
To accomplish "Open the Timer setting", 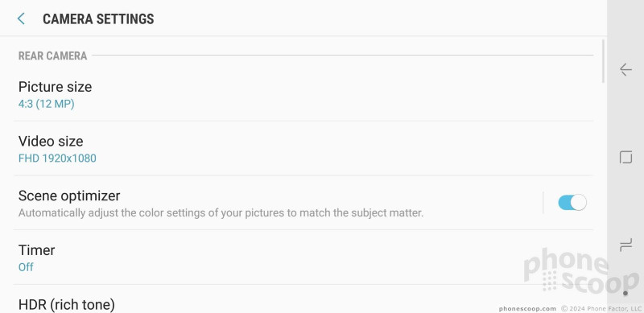I will click(x=303, y=257).
